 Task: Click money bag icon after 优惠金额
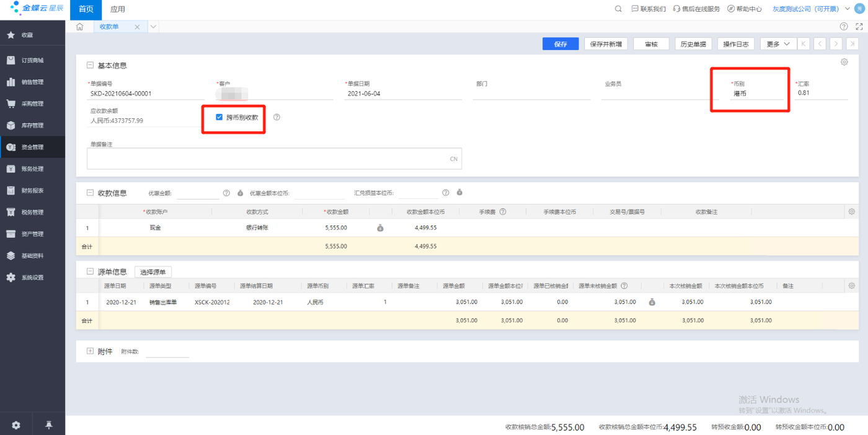coord(241,193)
